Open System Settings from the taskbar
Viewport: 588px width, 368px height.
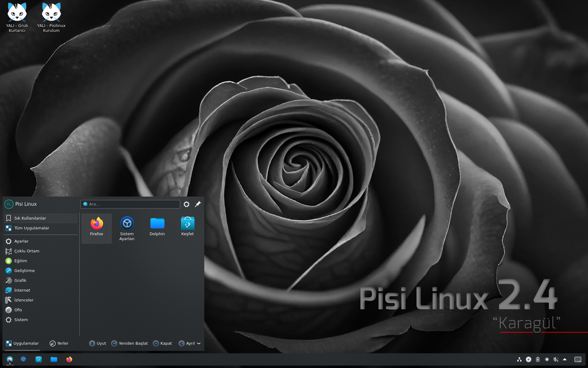pos(23,359)
